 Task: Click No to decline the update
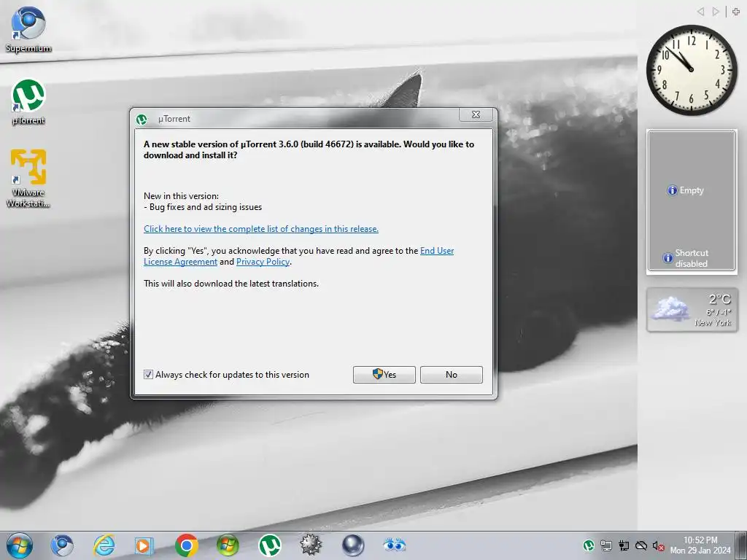click(451, 374)
